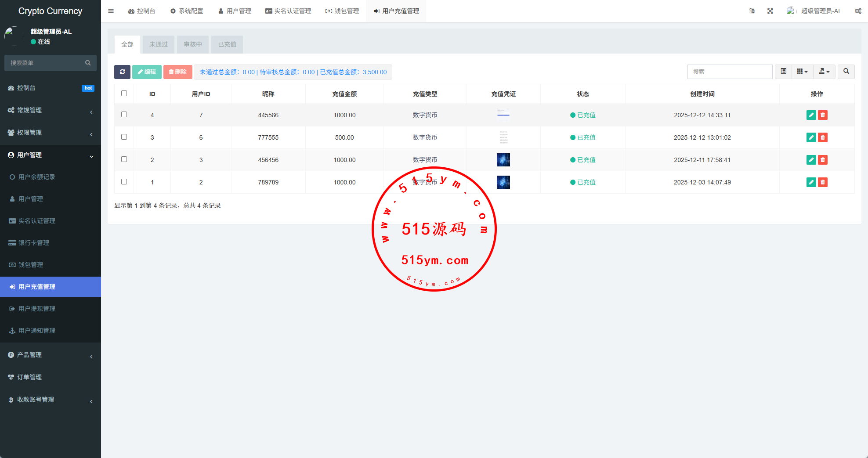This screenshot has height=458, width=868.
Task: Check the select-all checkbox in table header
Action: 124,94
